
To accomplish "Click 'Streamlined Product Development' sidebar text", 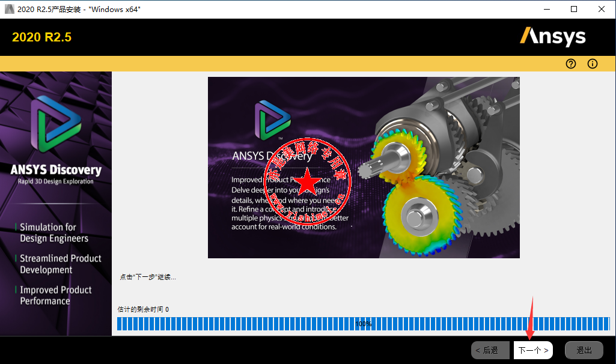I will pos(61,264).
